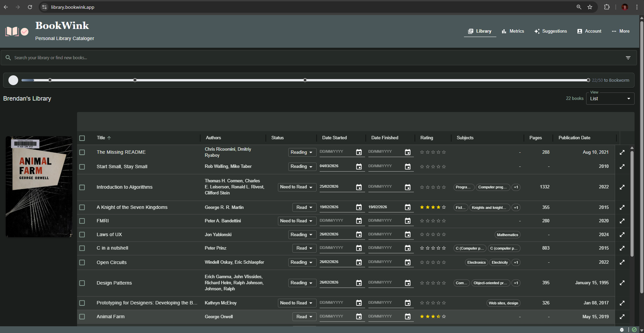
Task: Switch to the Metrics tab
Action: (x=513, y=31)
